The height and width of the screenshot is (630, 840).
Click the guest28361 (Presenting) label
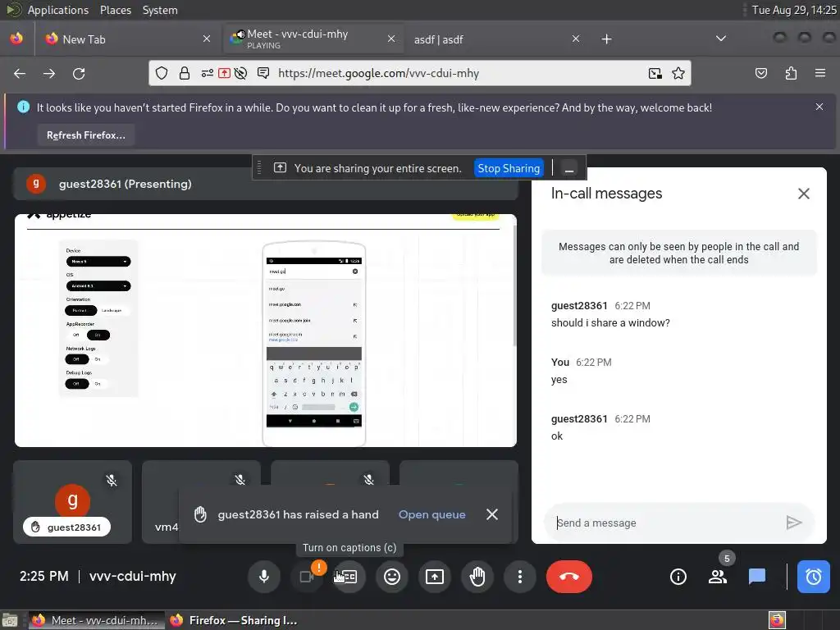(x=125, y=184)
